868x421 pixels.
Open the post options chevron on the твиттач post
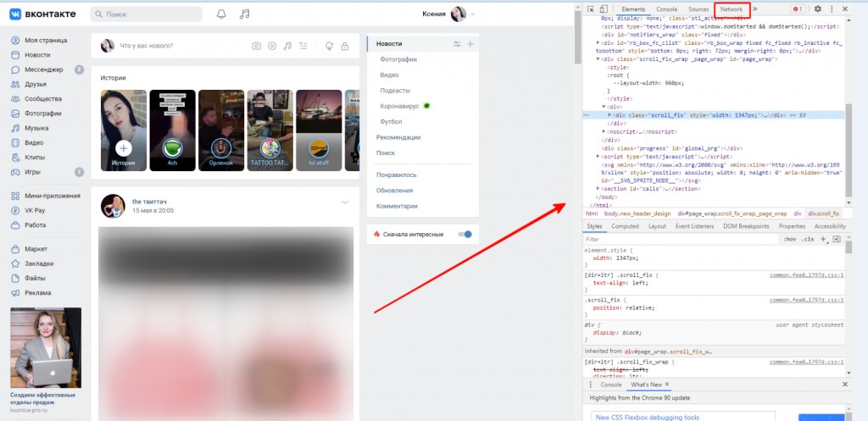coord(345,202)
